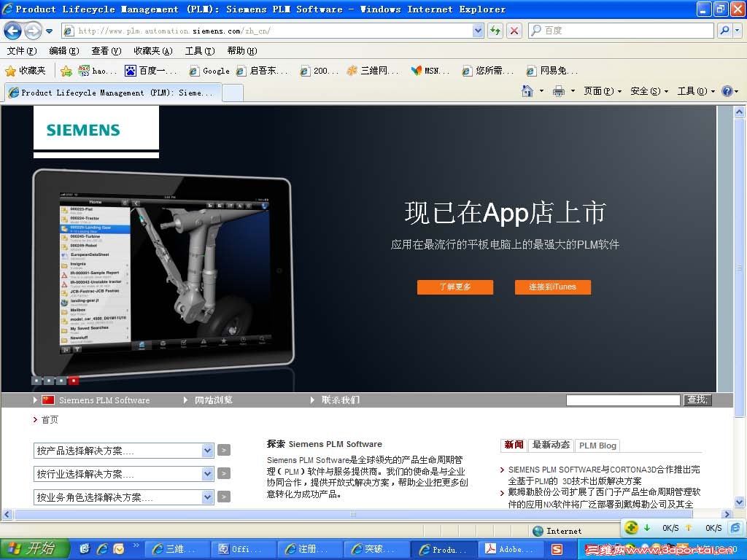
Task: Click the Siemens PLM Software nav link
Action: [x=104, y=400]
